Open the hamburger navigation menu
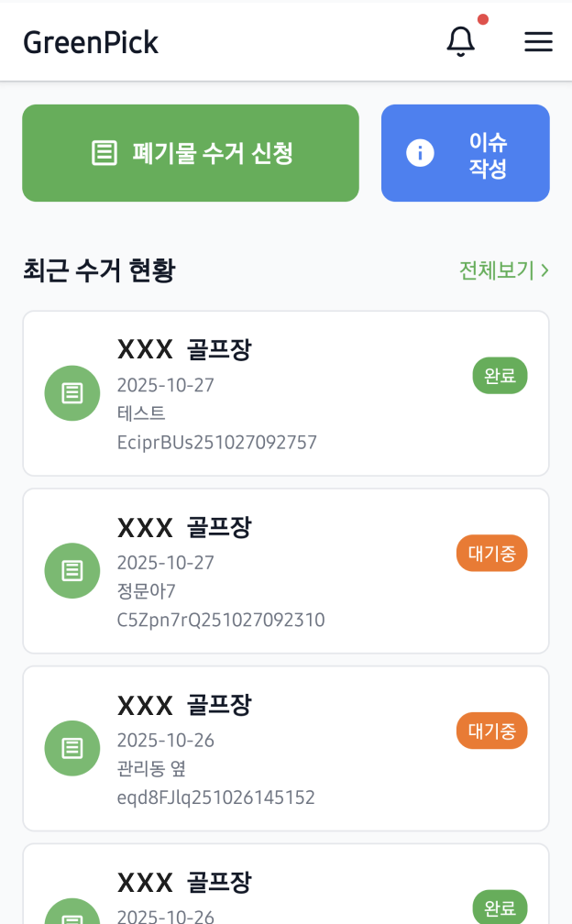 point(539,41)
